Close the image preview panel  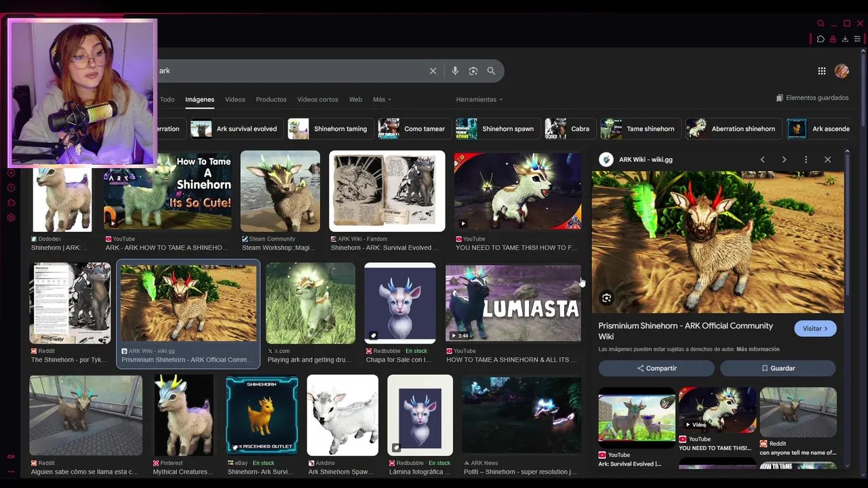click(827, 159)
